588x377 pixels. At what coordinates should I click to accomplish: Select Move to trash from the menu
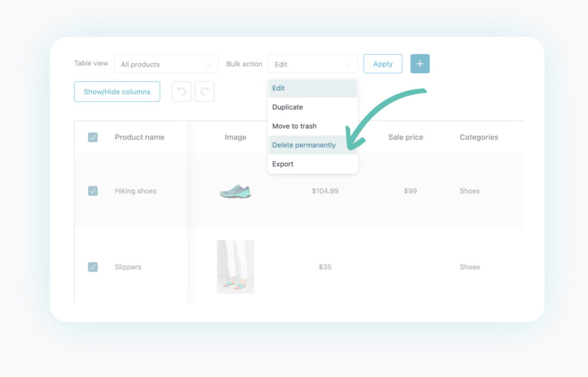(x=295, y=126)
